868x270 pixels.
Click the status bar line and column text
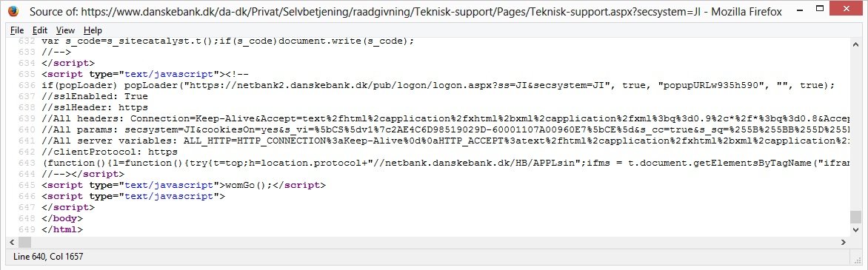[47, 257]
